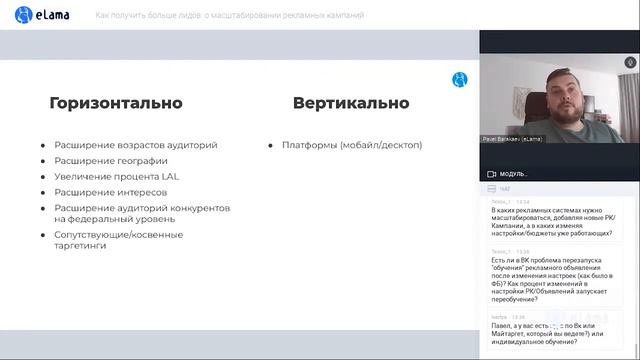Screen dimensions: 640x360
Task: Select the webinar title in the header
Action: (x=230, y=16)
